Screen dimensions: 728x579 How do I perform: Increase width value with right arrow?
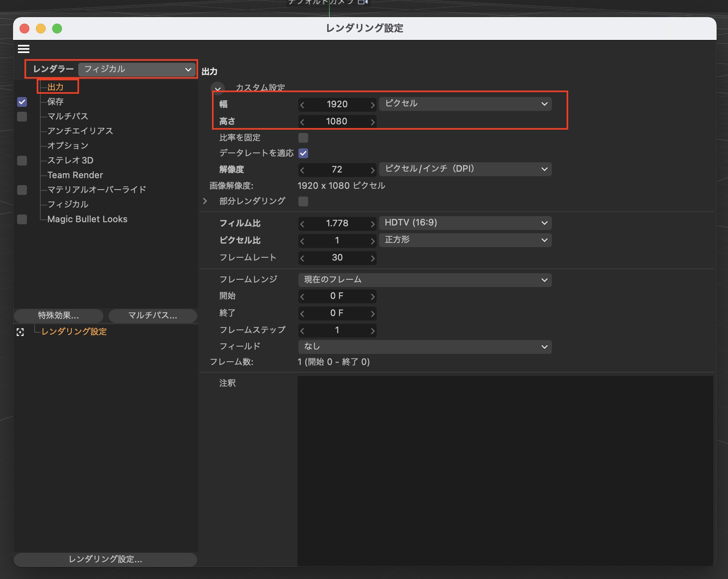pos(372,105)
